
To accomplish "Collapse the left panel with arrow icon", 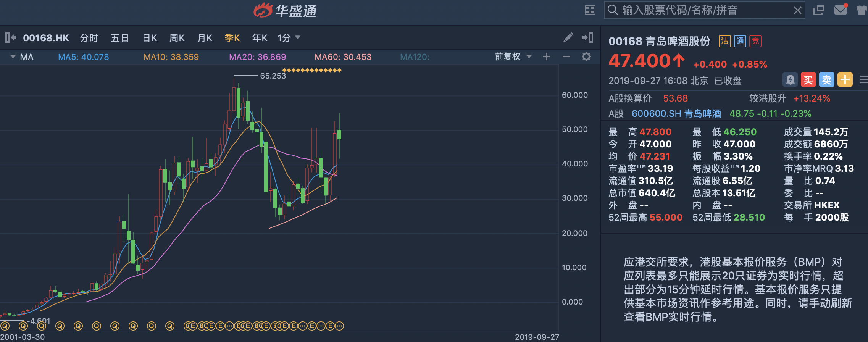I will [x=11, y=37].
